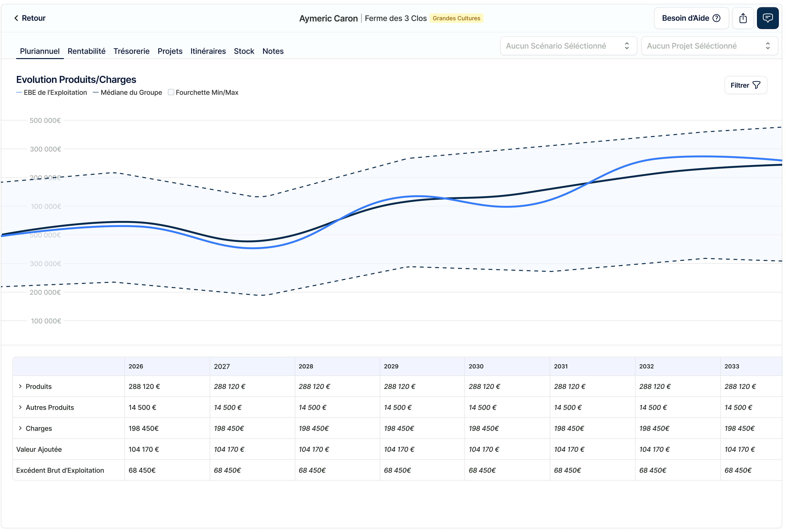Screen dimensions: 786x532
Task: Click the Retour back arrow icon
Action: 16,18
